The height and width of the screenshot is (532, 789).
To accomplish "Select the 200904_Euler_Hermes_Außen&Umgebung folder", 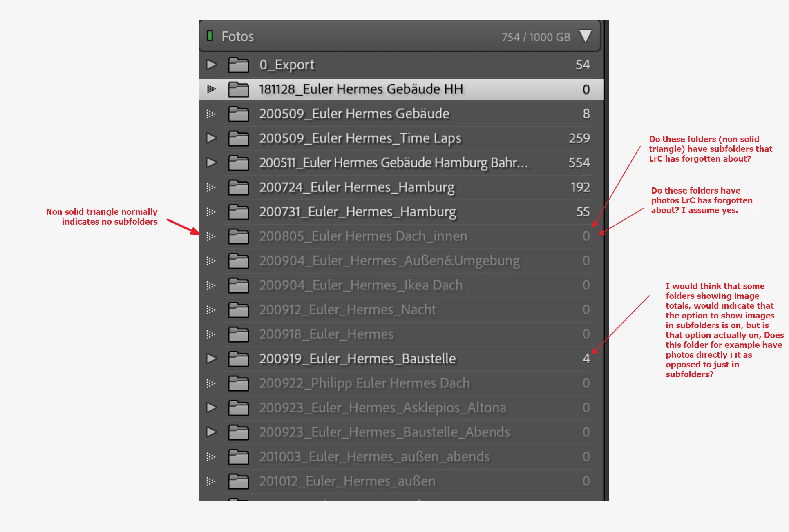I will [389, 261].
